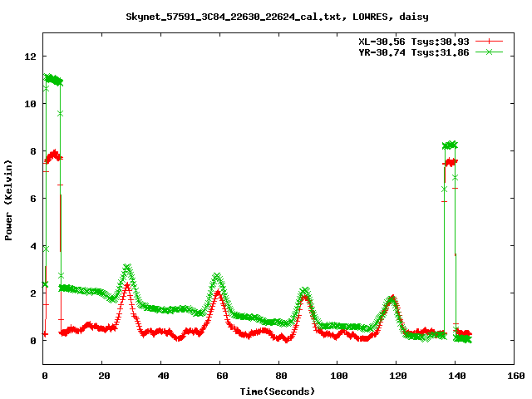Click the x-axis tick label 120

coord(398,376)
